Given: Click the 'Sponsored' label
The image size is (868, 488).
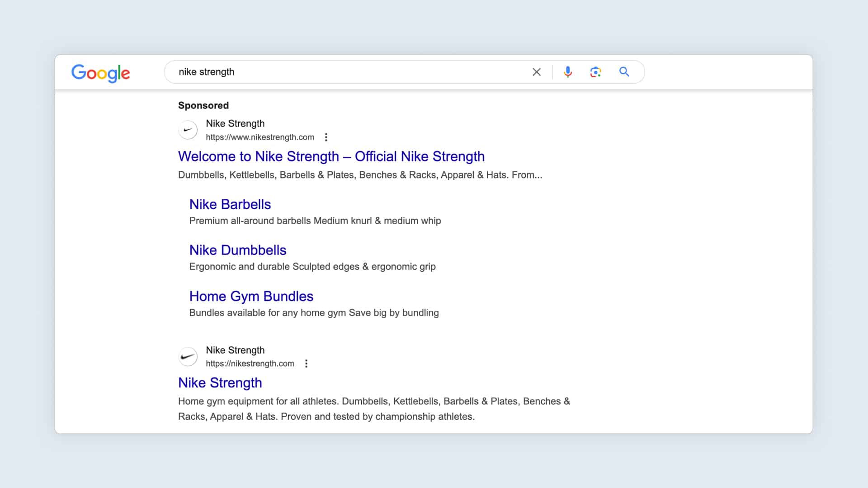Looking at the screenshot, I should tap(203, 105).
